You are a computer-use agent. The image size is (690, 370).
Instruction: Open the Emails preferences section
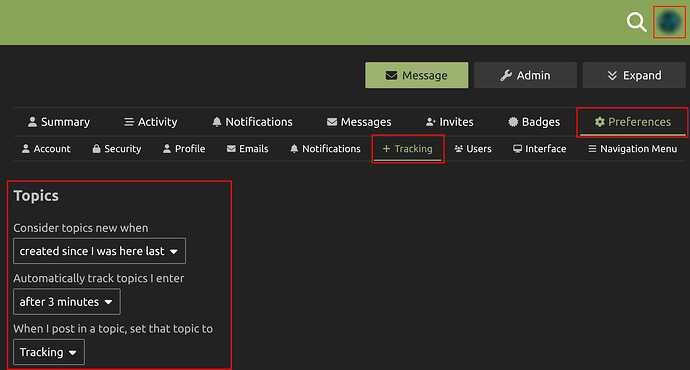coord(247,149)
